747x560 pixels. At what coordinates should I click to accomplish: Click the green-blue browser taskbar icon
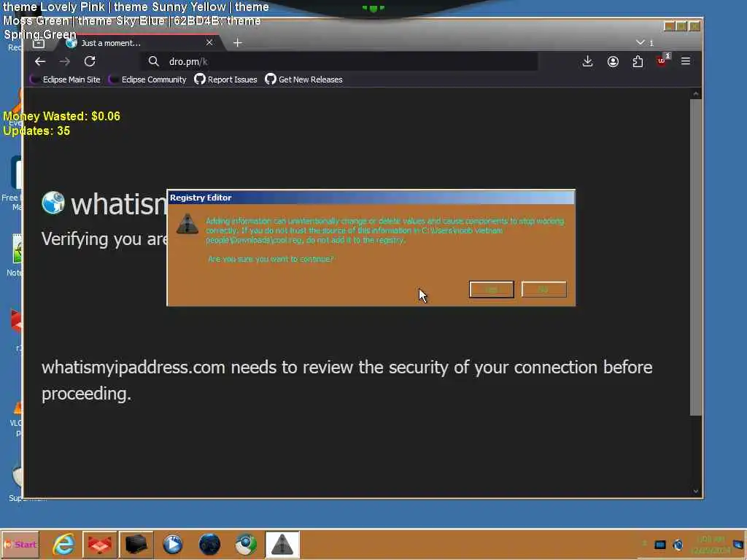click(246, 544)
